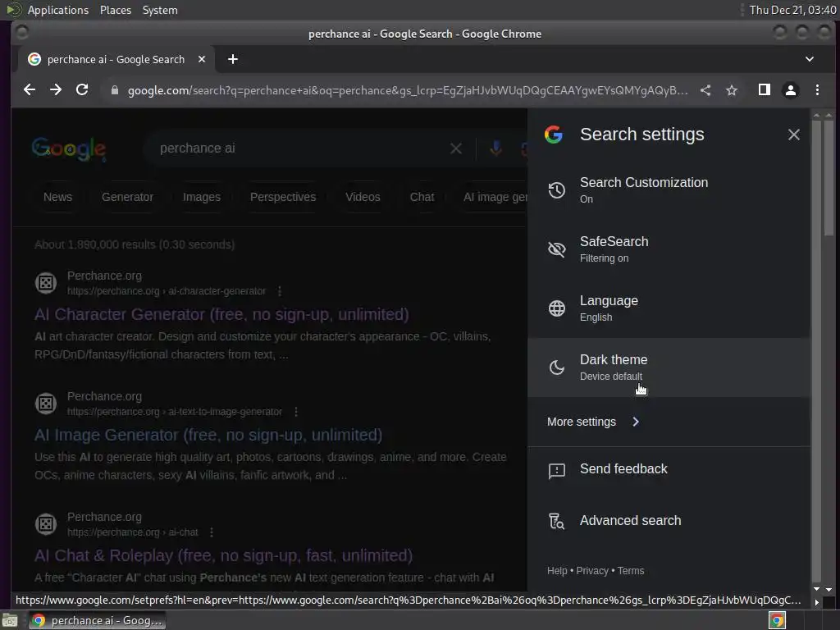Image resolution: width=840 pixels, height=630 pixels.
Task: Open Send feedback
Action: point(669,469)
